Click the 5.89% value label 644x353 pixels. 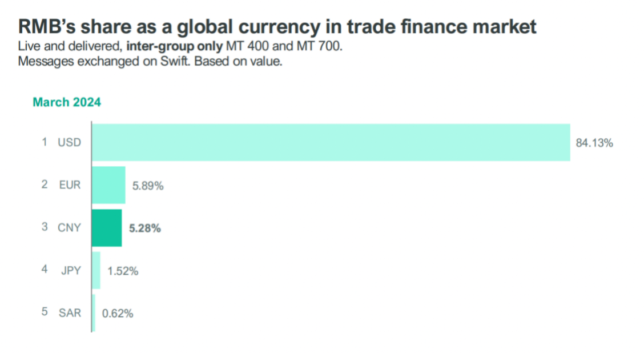coord(148,186)
